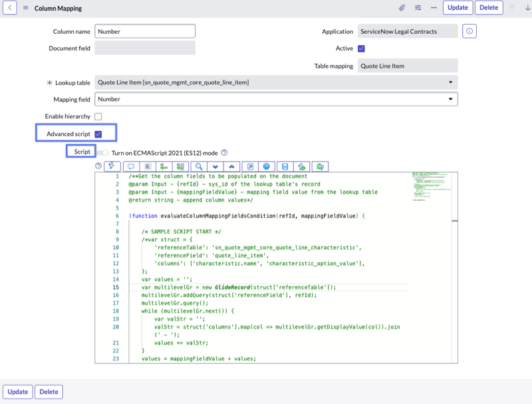Find next occurrence down chevron icon
The height and width of the screenshot is (404, 532).
(x=215, y=166)
